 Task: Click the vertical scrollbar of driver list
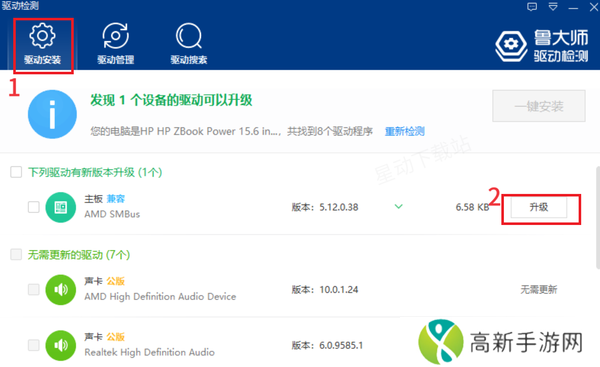(598, 218)
